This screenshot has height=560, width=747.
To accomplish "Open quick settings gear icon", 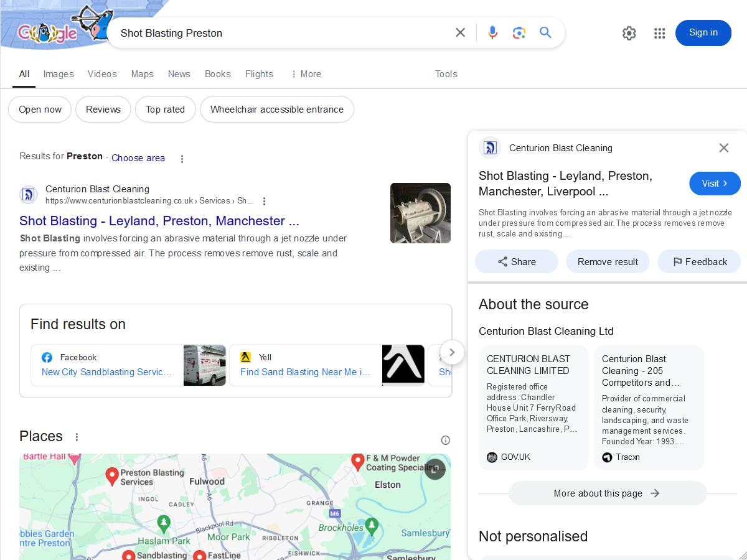I will [629, 33].
